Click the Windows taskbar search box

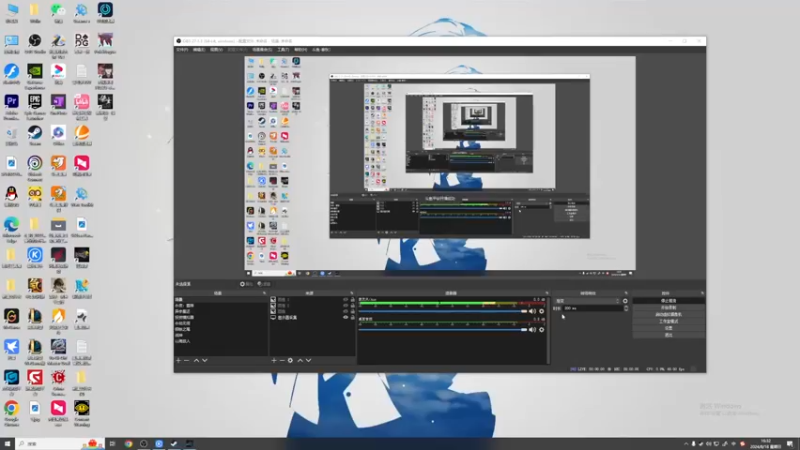click(60, 444)
